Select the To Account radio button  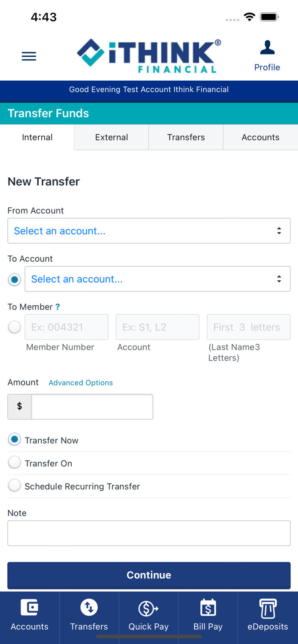[14, 279]
